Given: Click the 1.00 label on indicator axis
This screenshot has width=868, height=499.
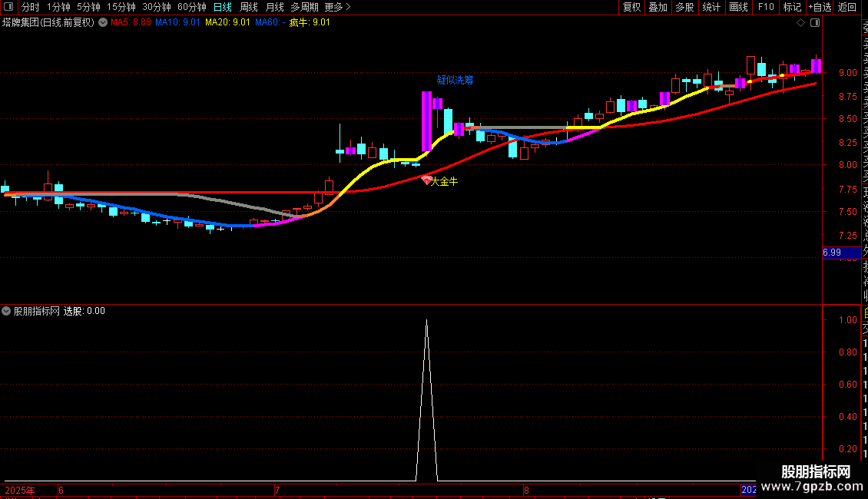Looking at the screenshot, I should click(x=847, y=320).
